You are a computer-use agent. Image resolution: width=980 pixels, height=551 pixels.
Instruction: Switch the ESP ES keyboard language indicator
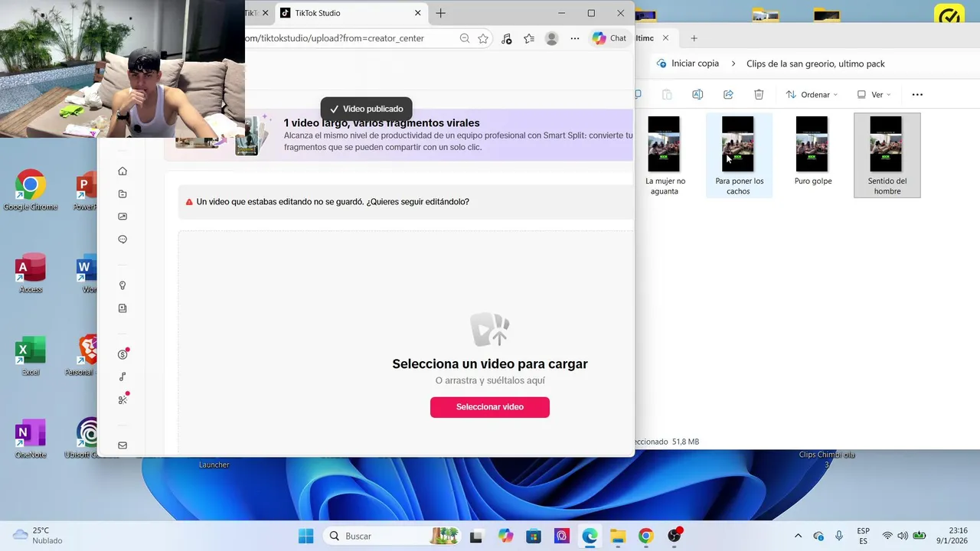pos(863,536)
